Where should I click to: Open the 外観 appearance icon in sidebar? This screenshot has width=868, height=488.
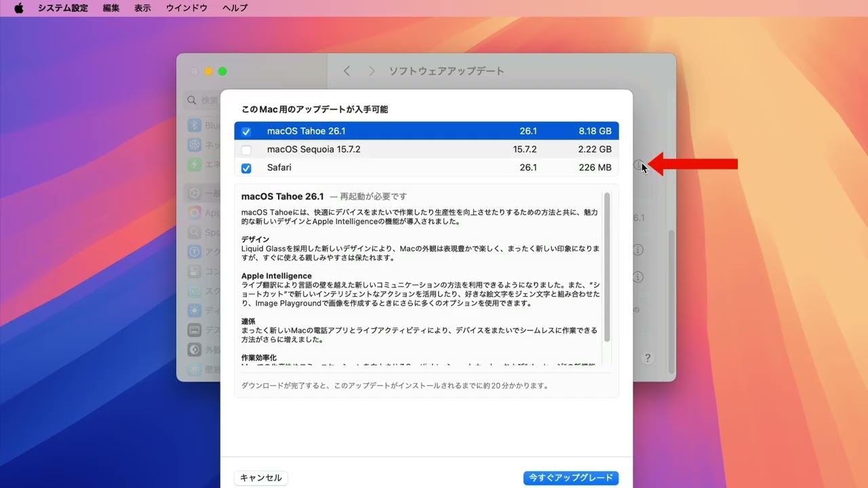click(195, 350)
